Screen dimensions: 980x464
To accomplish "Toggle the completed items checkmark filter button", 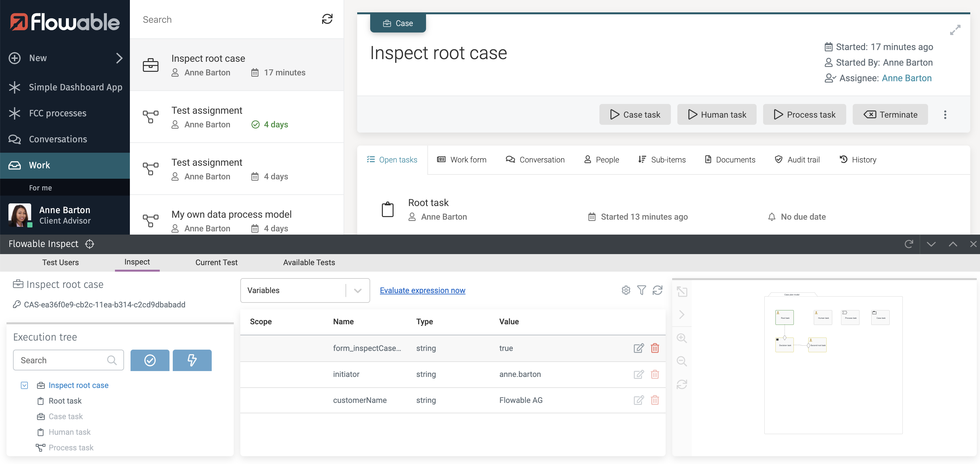I will coord(150,360).
